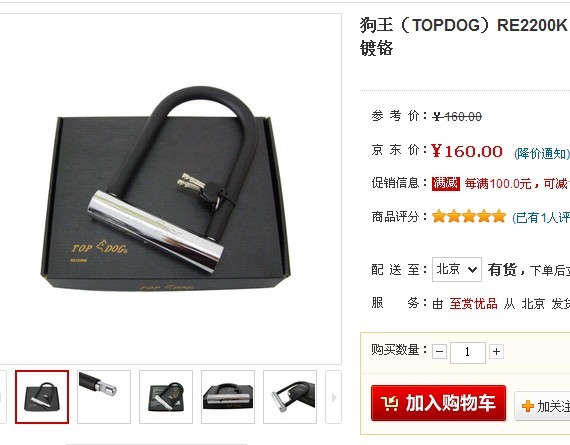
Task: Increase quantity with the plus stepper
Action: [496, 352]
